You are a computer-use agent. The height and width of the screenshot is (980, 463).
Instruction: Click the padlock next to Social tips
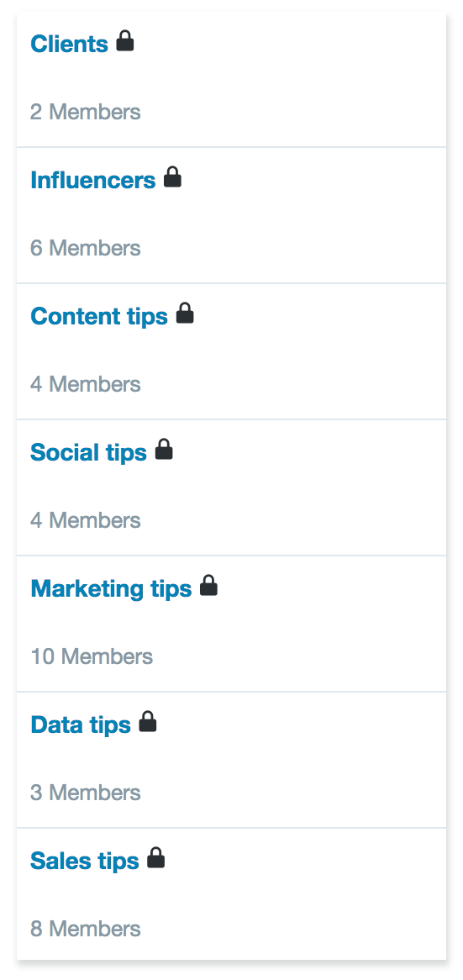(164, 450)
